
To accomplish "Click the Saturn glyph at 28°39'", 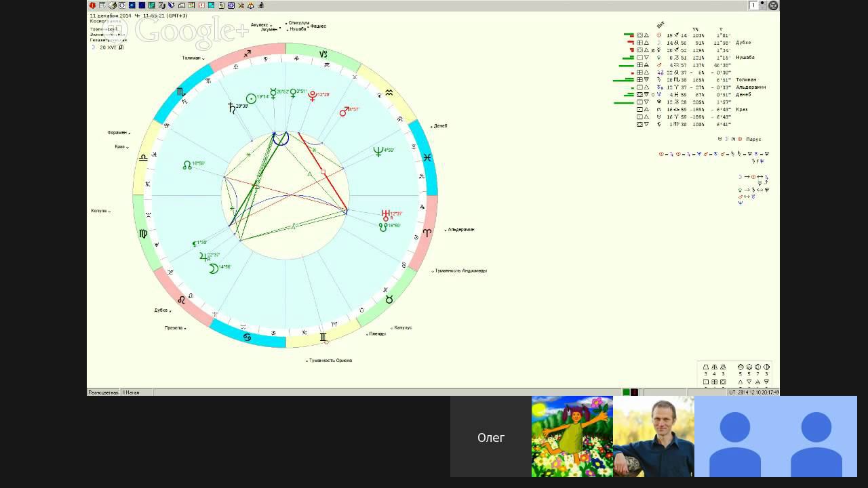I will click(231, 107).
